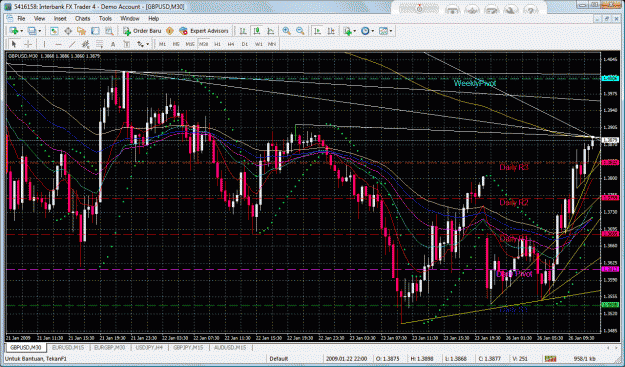
Task: Open the Insert menu
Action: 60,18
